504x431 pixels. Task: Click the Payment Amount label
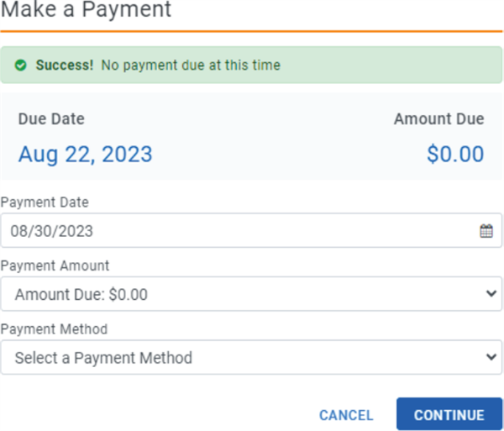[55, 265]
